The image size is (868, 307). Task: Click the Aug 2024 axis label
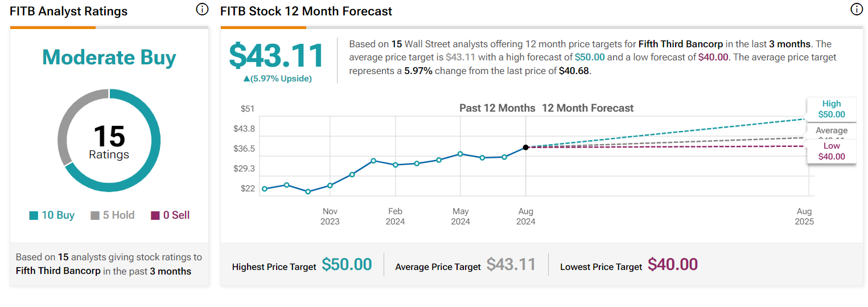tap(526, 216)
